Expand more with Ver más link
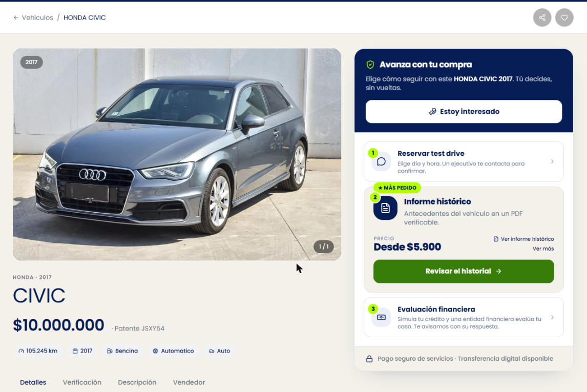 click(x=543, y=249)
